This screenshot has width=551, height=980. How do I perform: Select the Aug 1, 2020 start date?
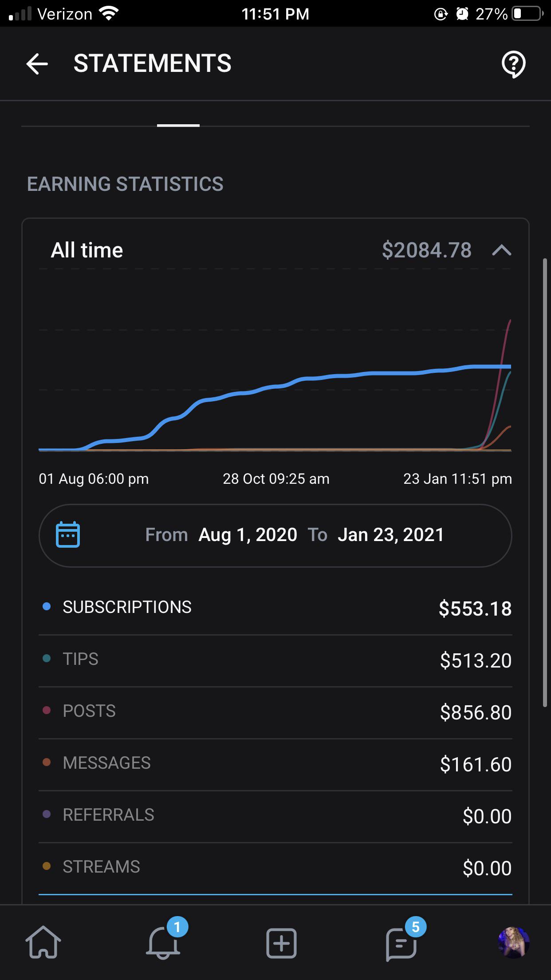point(248,535)
